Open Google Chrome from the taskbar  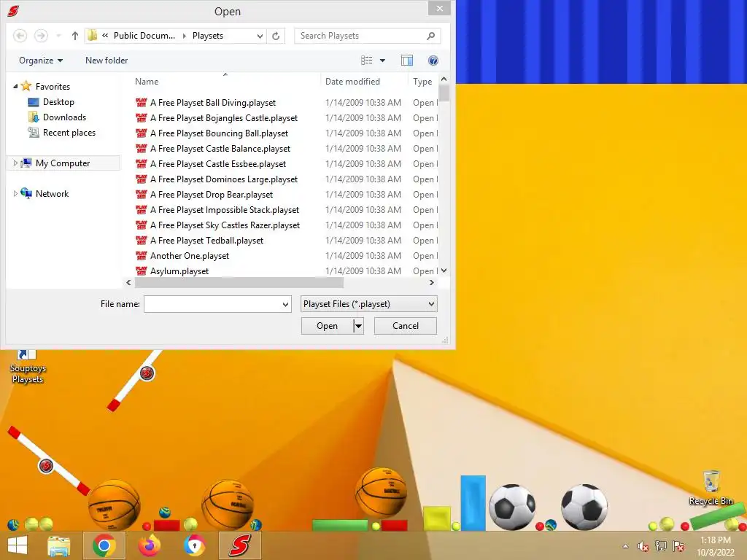pyautogui.click(x=104, y=545)
